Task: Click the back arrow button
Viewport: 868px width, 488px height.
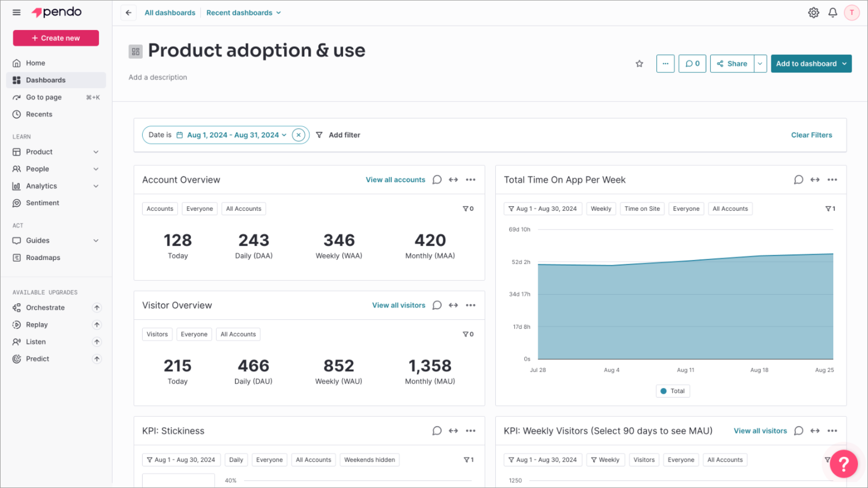Action: pos(128,13)
